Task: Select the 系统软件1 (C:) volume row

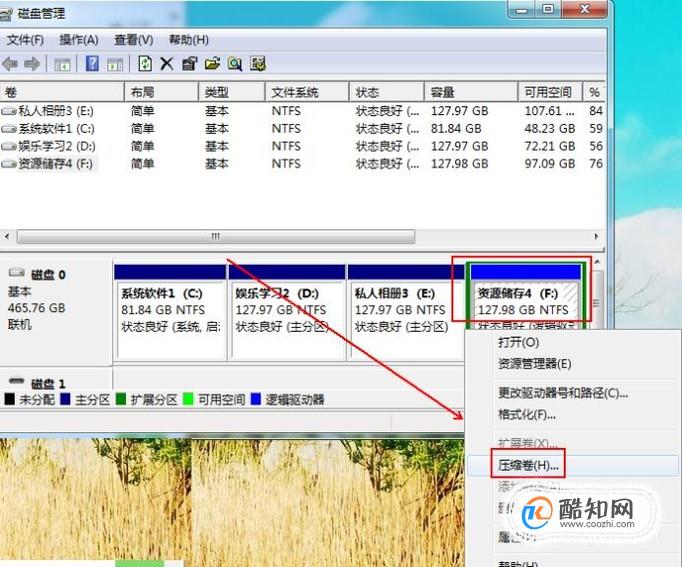Action: click(302, 129)
